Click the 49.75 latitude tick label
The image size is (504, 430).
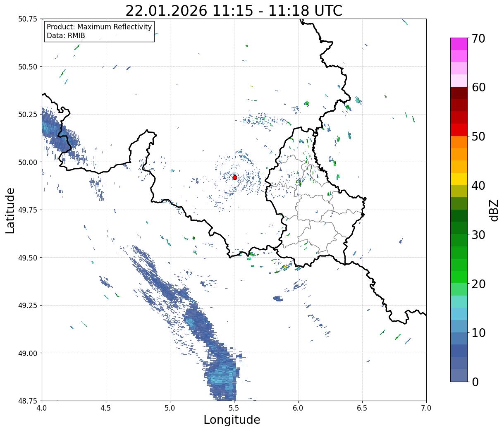tap(28, 210)
